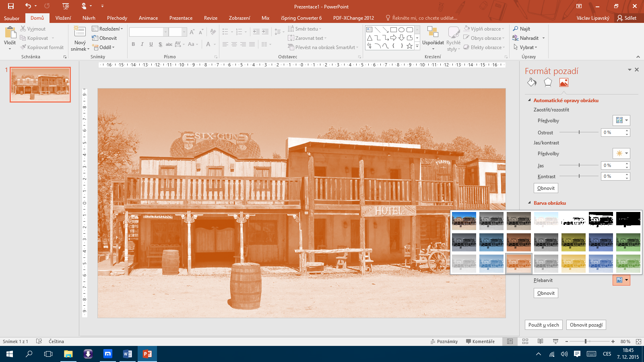The width and height of the screenshot is (644, 362).
Task: Choose the grayscale recolor swatch
Action: 491,221
